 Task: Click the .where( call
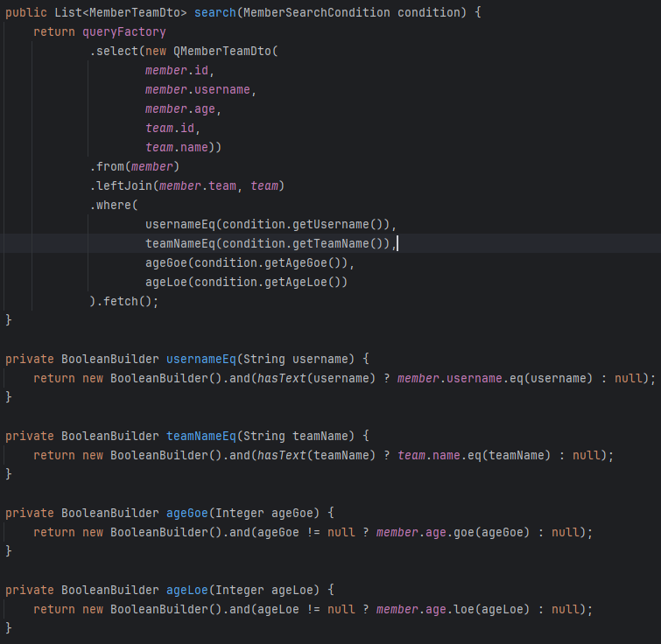coord(114,205)
